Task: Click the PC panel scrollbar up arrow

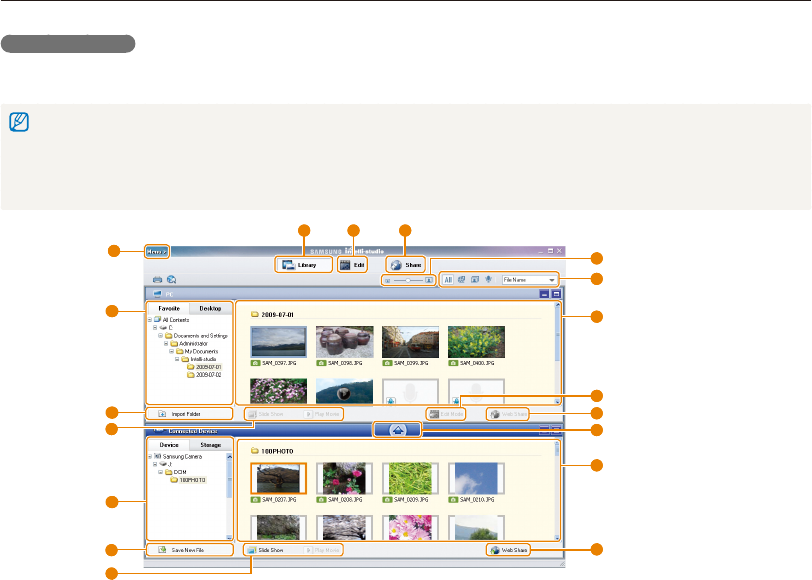Action: 558,306
